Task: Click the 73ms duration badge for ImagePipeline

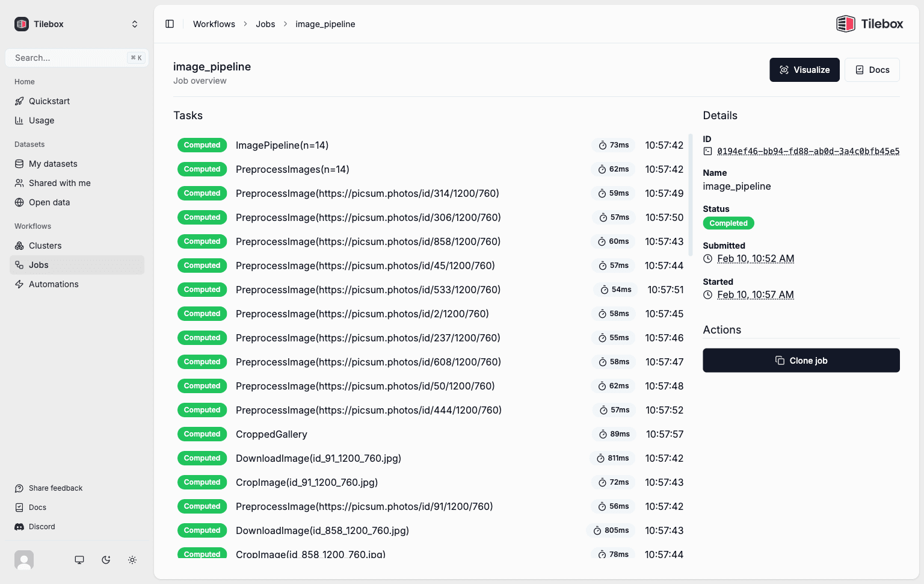Action: (613, 145)
